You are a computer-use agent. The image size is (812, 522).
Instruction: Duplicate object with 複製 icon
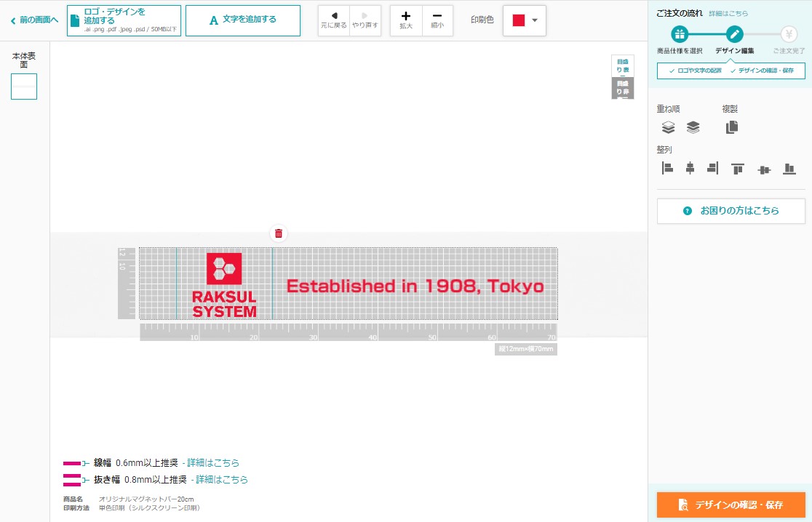tap(732, 127)
